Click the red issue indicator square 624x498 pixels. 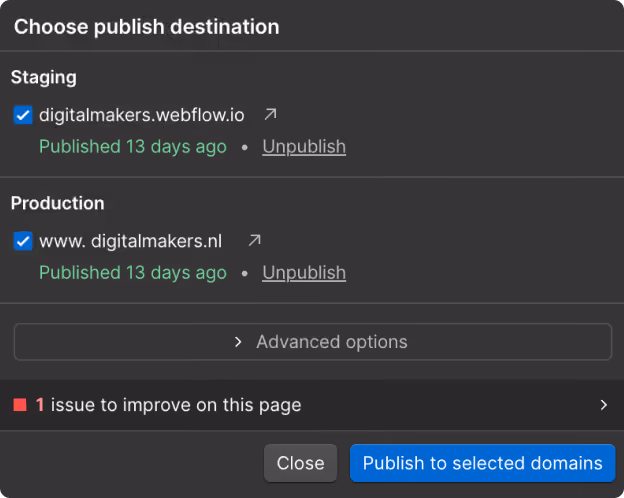click(x=20, y=405)
